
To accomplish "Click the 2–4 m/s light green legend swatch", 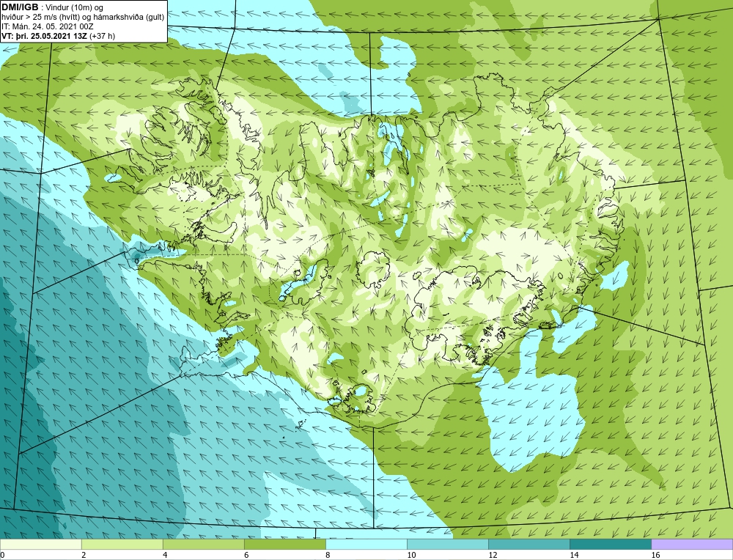I will click(x=122, y=544).
